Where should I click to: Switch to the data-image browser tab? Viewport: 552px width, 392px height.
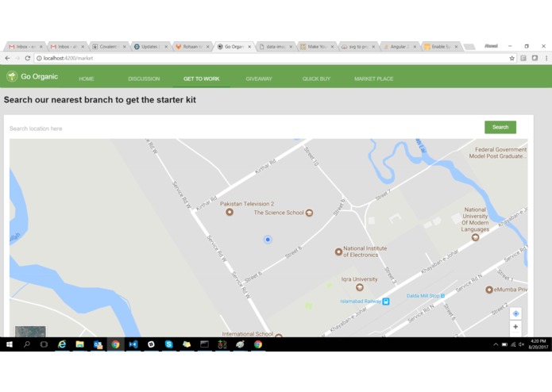click(x=275, y=46)
